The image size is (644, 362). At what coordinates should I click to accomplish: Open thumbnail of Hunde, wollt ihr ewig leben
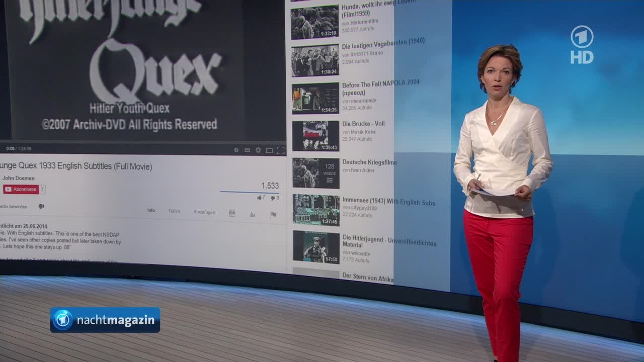click(x=314, y=22)
